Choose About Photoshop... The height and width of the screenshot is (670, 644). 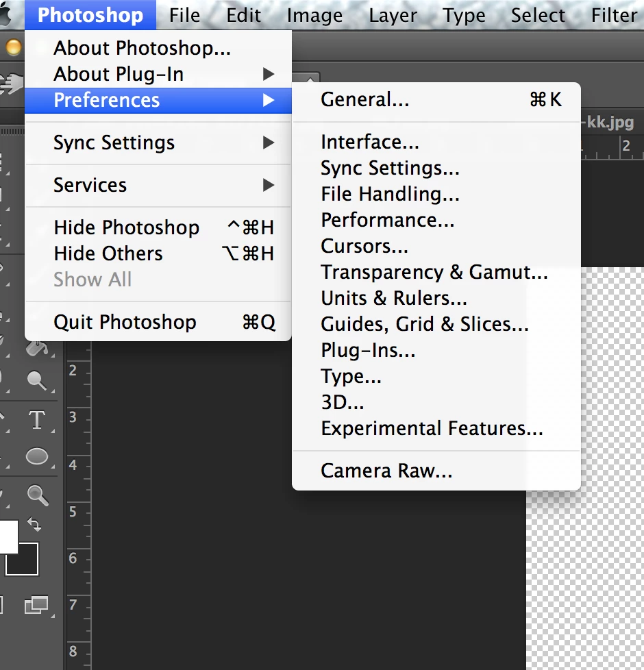point(158,48)
